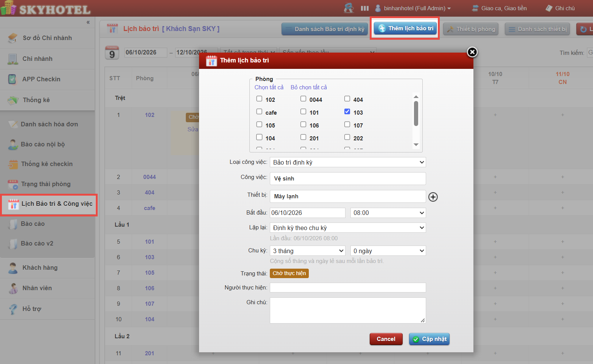
Task: Click the plus icon beside Thiết bị field
Action: coord(433,197)
